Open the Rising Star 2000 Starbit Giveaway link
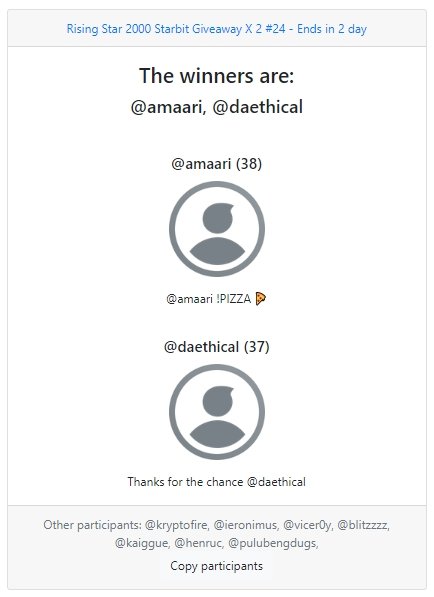Viewport: 434px width, 597px height. pyautogui.click(x=217, y=29)
